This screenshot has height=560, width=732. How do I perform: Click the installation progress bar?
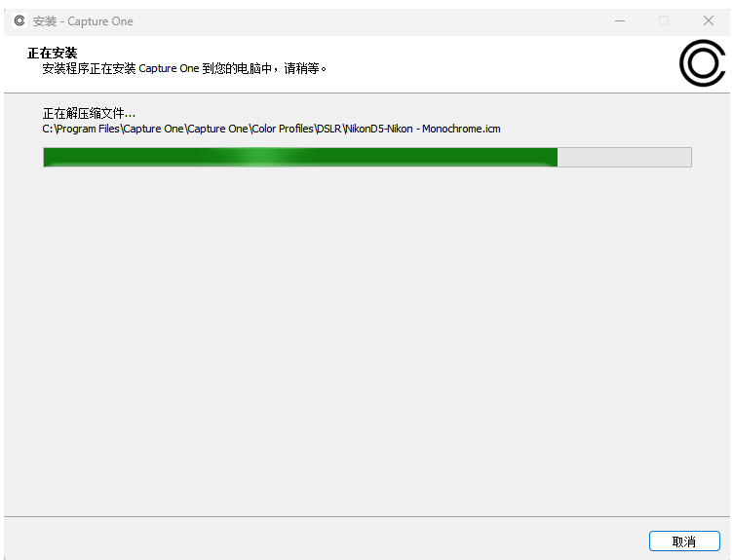[x=367, y=157]
